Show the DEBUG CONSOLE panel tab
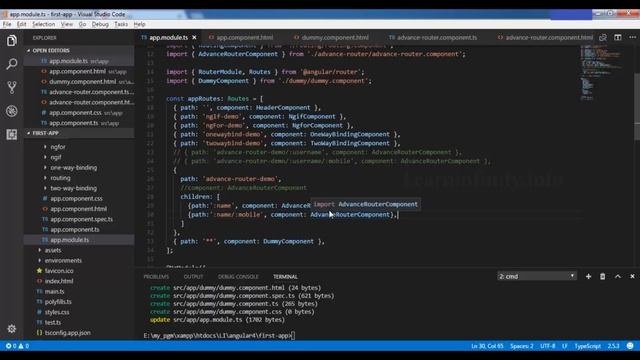 click(x=238, y=277)
